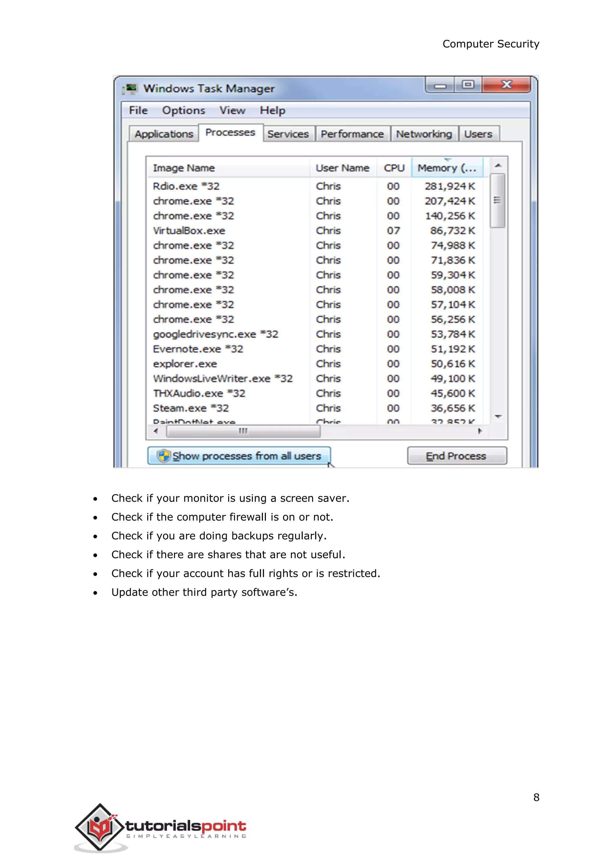Select the Steam.exe *32 process
The height and width of the screenshot is (868, 614).
pyautogui.click(x=315, y=408)
